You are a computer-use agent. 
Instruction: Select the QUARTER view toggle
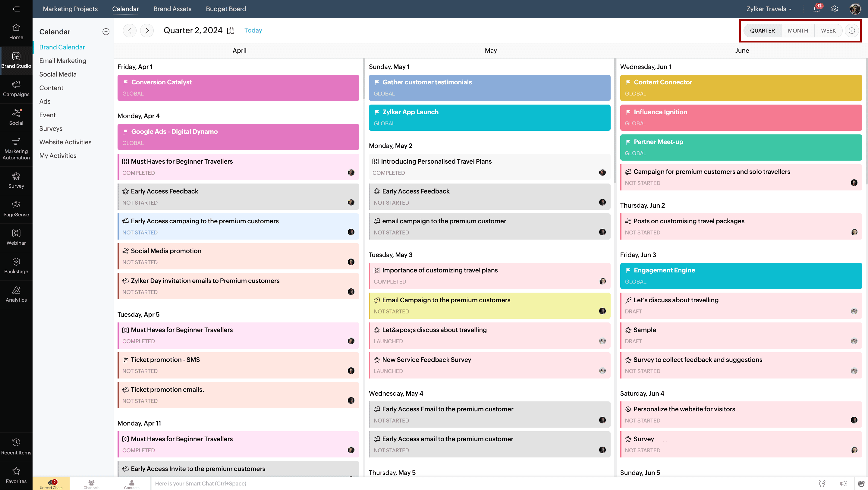point(762,31)
